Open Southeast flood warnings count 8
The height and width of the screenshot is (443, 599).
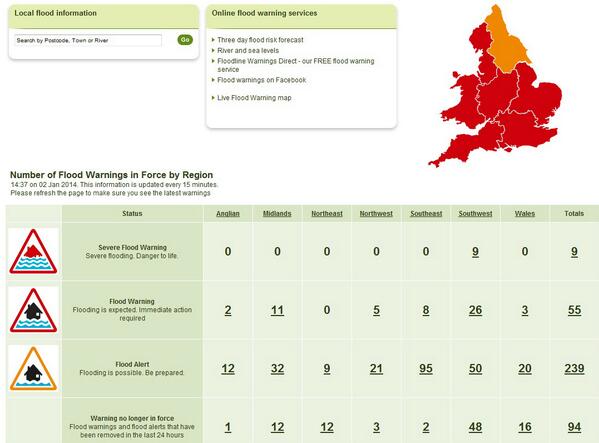[426, 310]
